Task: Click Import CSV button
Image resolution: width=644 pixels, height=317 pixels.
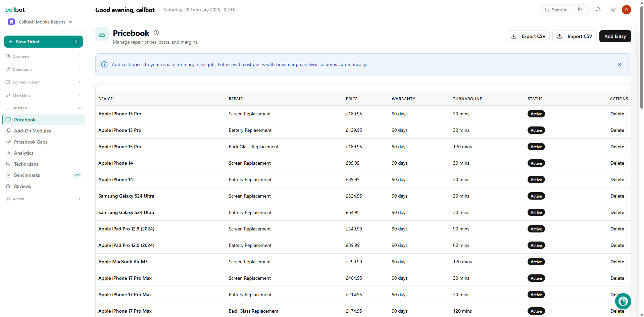Action: click(x=574, y=36)
